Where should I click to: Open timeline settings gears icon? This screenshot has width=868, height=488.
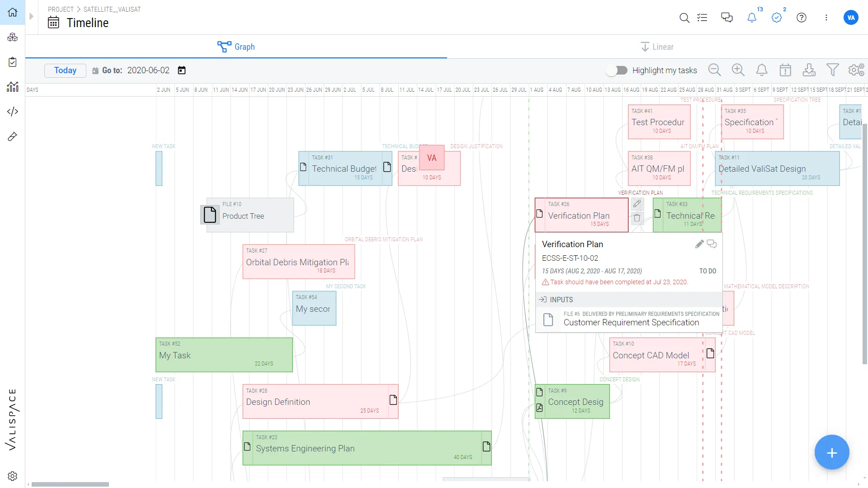coord(856,70)
